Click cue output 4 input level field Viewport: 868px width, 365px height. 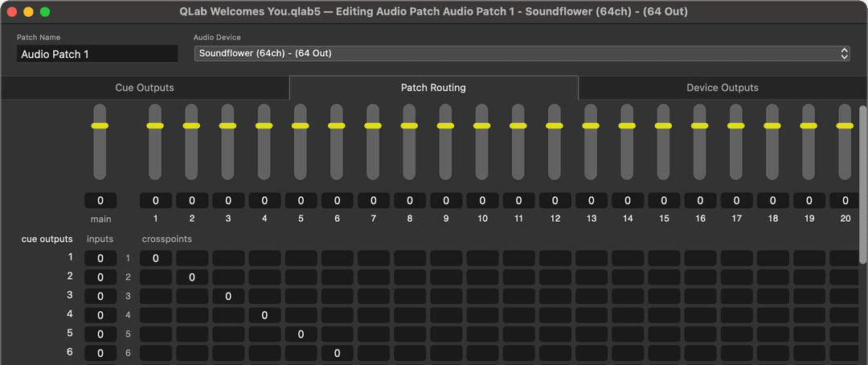100,315
